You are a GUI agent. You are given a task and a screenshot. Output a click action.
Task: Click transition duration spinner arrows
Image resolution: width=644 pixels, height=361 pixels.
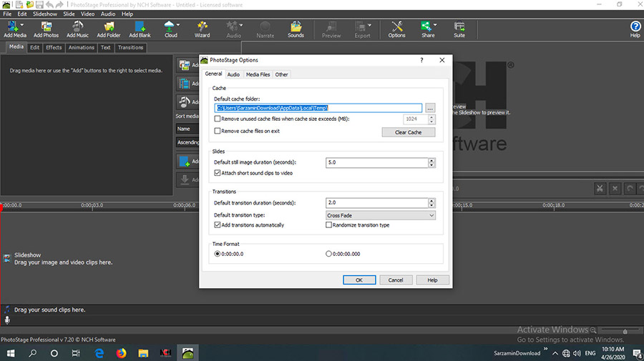pyautogui.click(x=431, y=202)
